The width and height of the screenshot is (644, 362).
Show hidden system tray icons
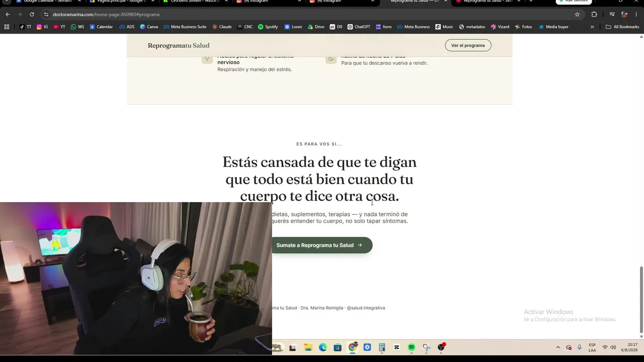pos(557,347)
